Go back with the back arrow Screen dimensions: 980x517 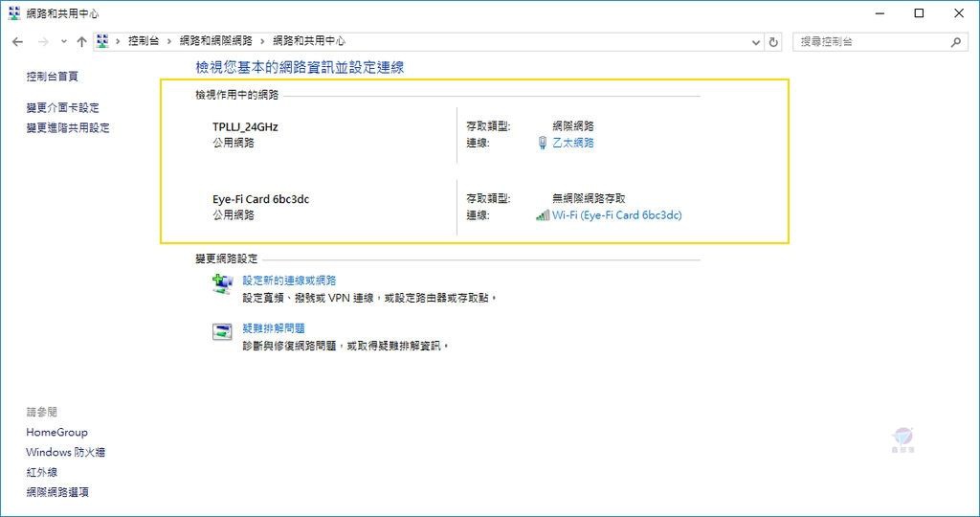[17, 42]
